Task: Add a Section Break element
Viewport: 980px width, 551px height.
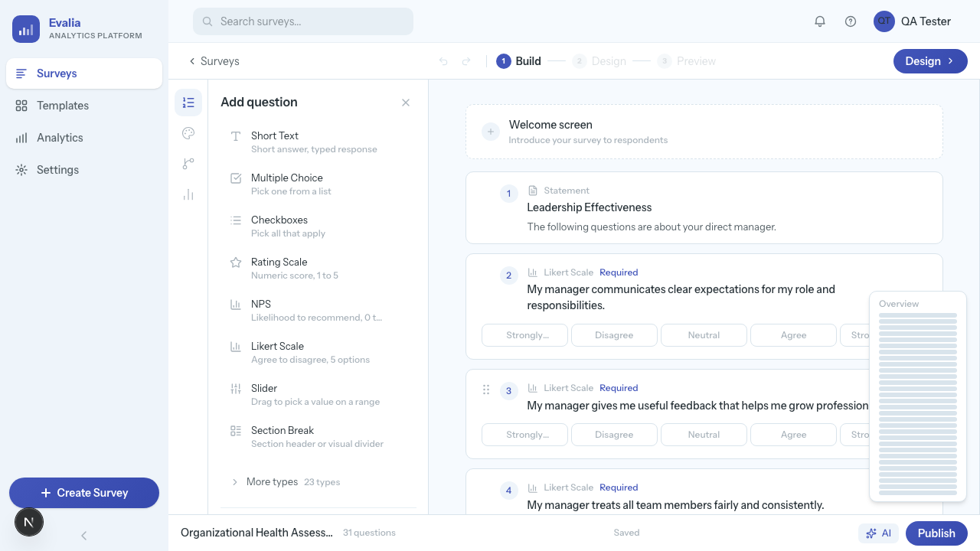Action: (x=318, y=436)
